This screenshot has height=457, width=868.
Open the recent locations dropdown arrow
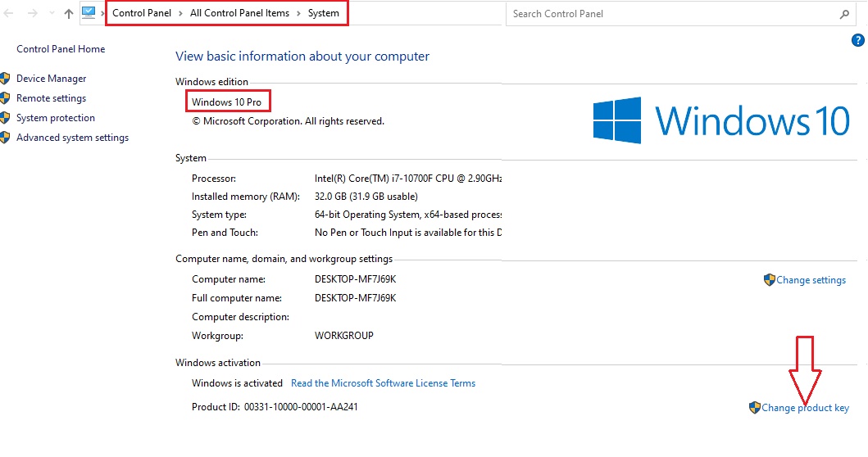(52, 13)
